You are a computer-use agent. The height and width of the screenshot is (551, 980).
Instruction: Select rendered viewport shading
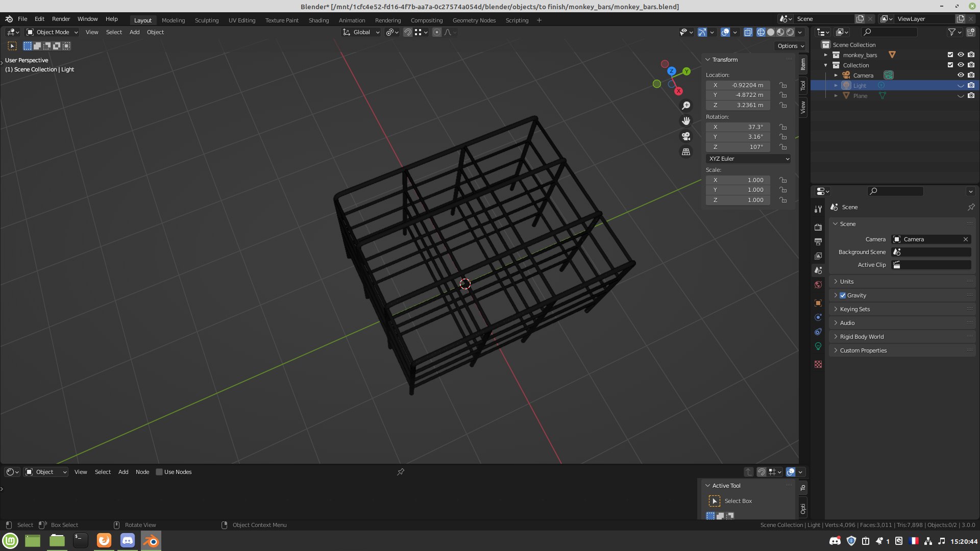pyautogui.click(x=790, y=32)
